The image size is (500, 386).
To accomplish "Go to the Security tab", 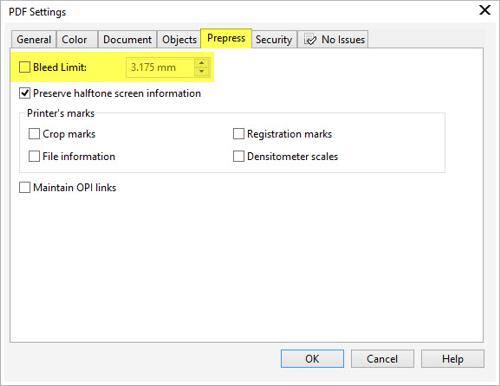I will coord(274,39).
